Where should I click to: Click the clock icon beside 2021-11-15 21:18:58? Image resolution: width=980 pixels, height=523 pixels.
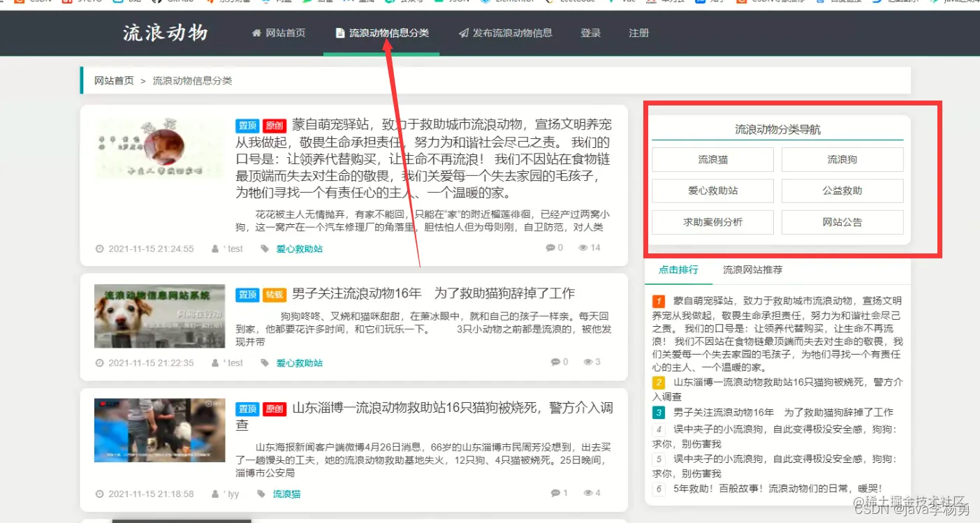99,494
